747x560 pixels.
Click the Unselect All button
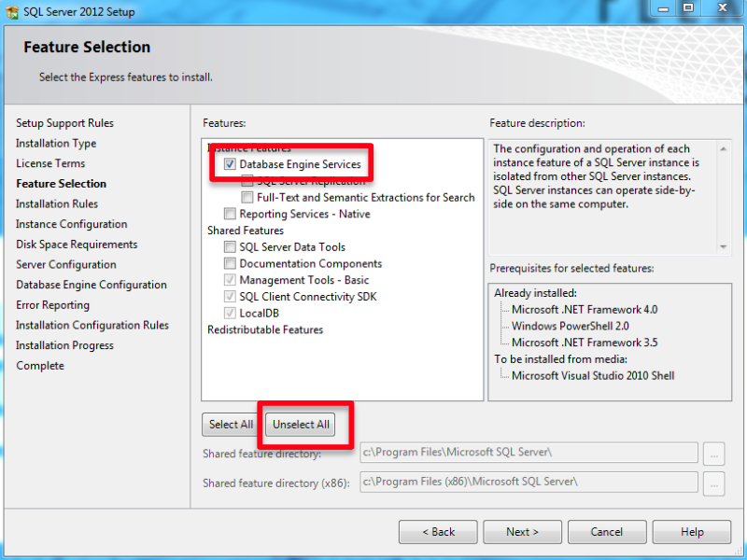tap(301, 425)
